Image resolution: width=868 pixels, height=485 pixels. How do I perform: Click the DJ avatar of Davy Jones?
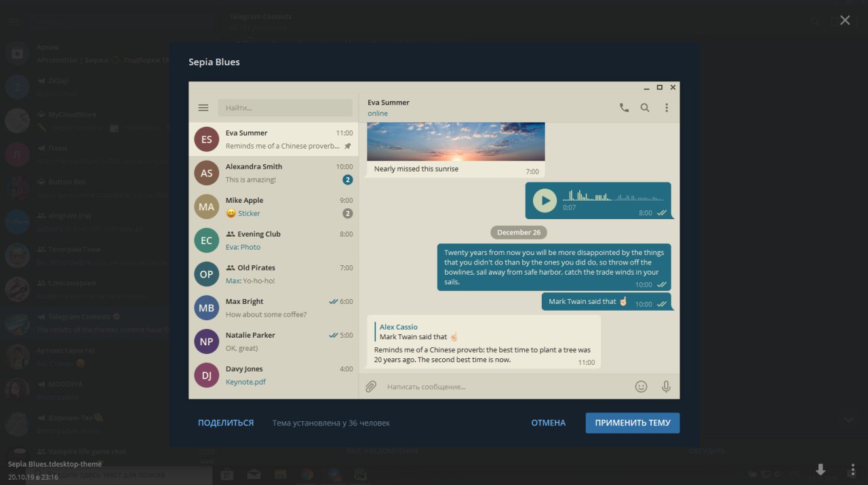coord(207,375)
